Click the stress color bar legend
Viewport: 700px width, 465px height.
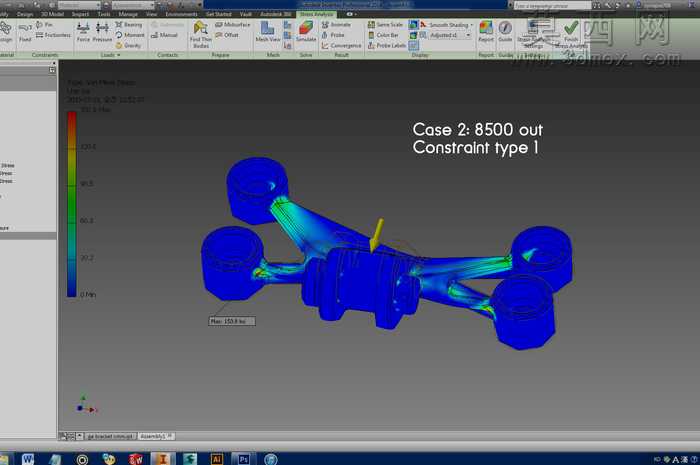[x=71, y=204]
